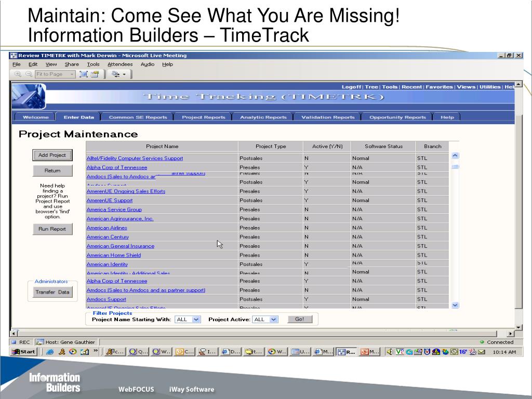Open the Share menu

pyautogui.click(x=72, y=64)
